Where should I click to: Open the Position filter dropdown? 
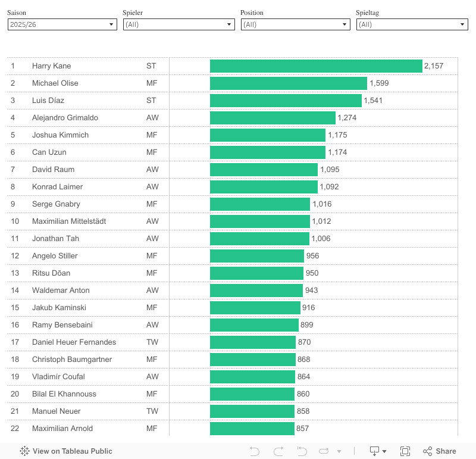click(x=295, y=24)
